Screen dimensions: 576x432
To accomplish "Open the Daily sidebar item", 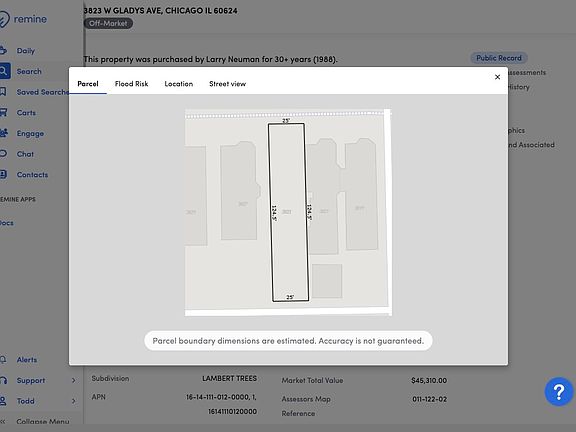I will coord(25,51).
